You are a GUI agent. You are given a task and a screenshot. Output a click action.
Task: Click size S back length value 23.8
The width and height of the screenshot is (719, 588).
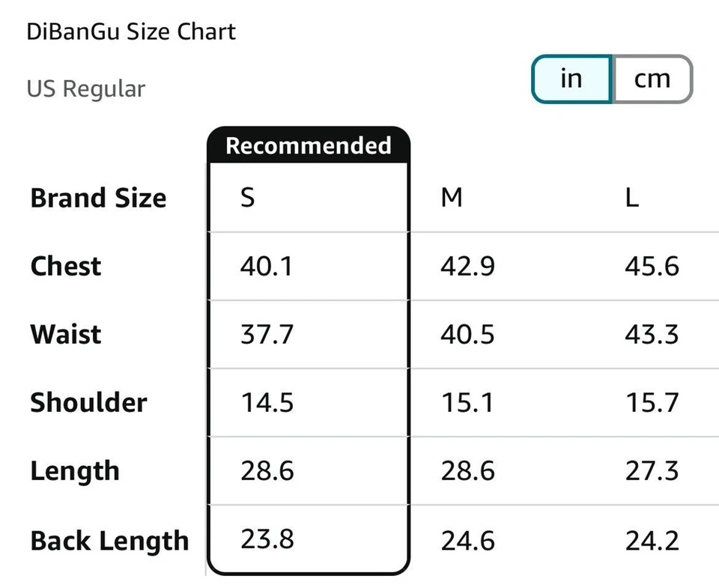[x=267, y=539]
